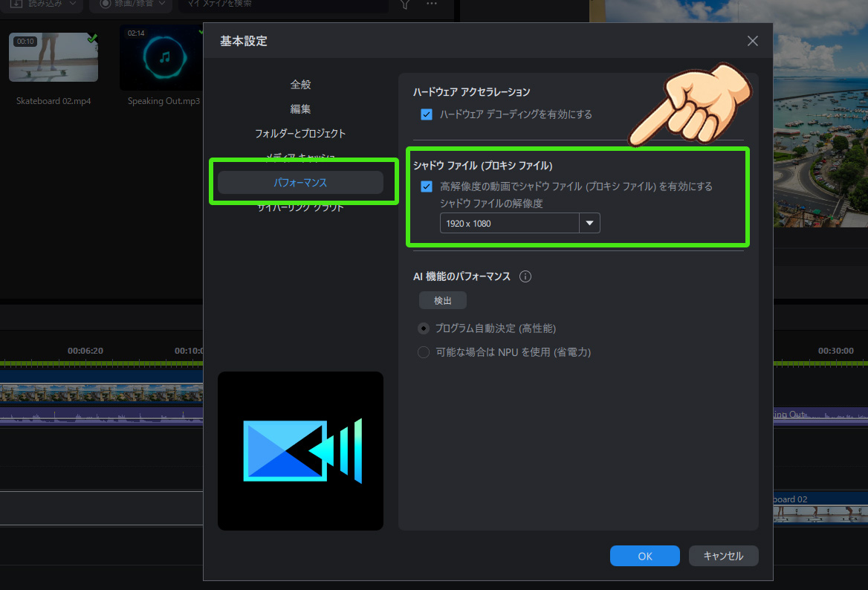
Task: Click the AI 機能のパフォーマンス heading
Action: pos(461,276)
